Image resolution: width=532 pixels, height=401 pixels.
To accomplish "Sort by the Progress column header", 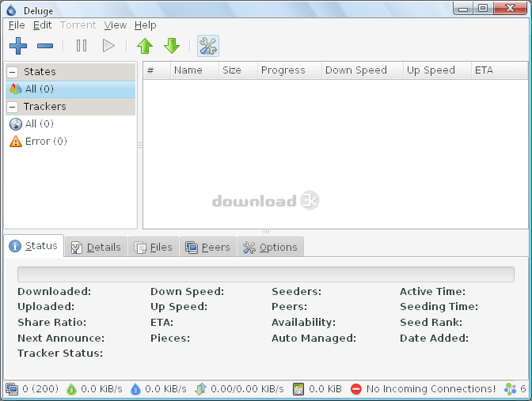I will click(290, 70).
